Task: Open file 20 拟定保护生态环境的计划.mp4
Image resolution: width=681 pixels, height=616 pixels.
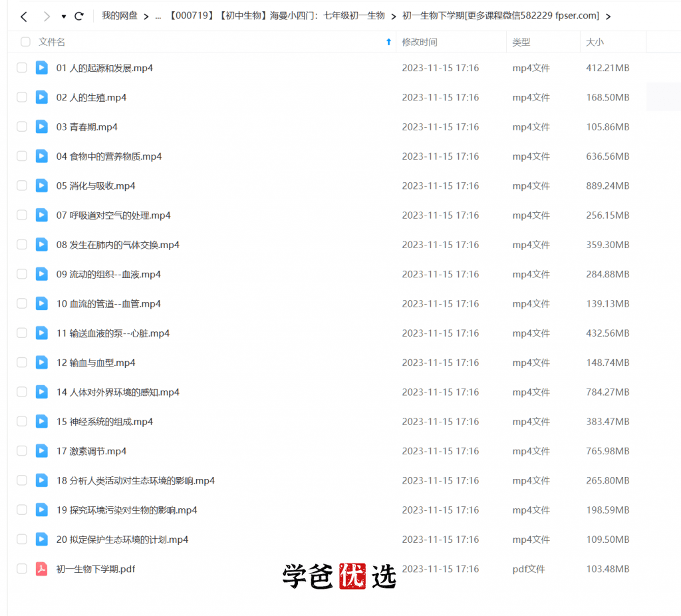Action: (x=122, y=539)
